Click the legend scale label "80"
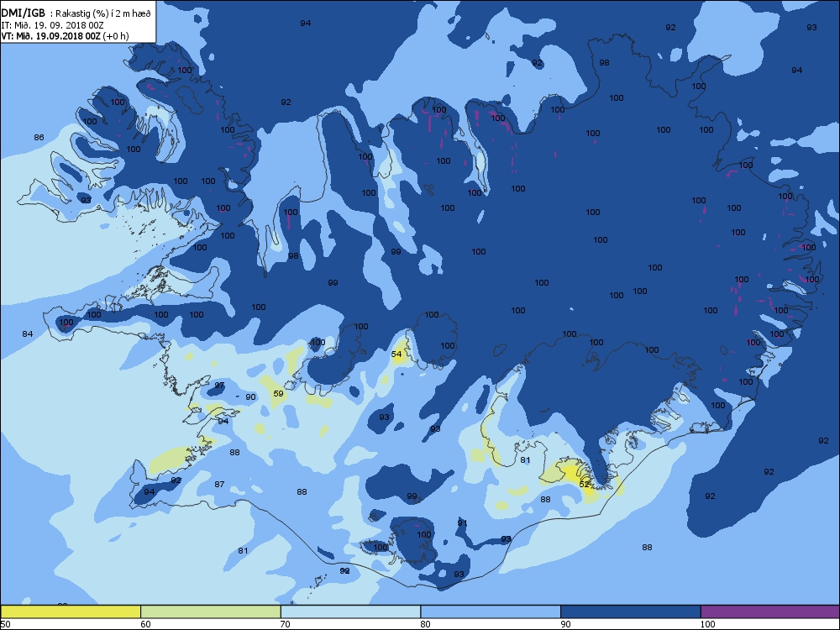Image resolution: width=840 pixels, height=630 pixels. pos(425,624)
